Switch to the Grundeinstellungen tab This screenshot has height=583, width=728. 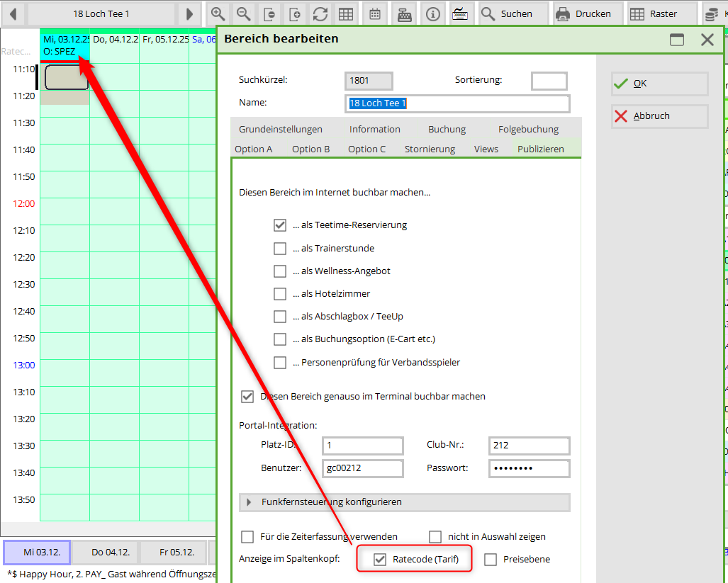click(x=280, y=129)
